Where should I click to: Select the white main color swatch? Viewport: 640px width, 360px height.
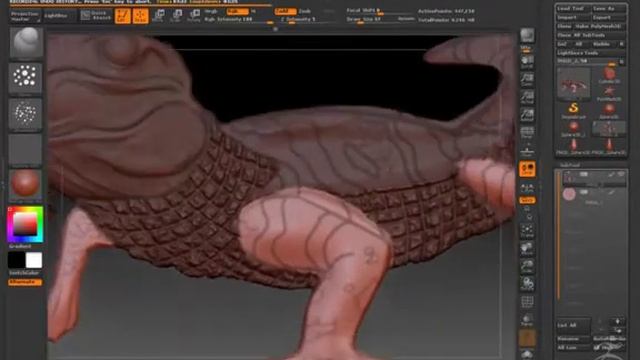pos(34,260)
